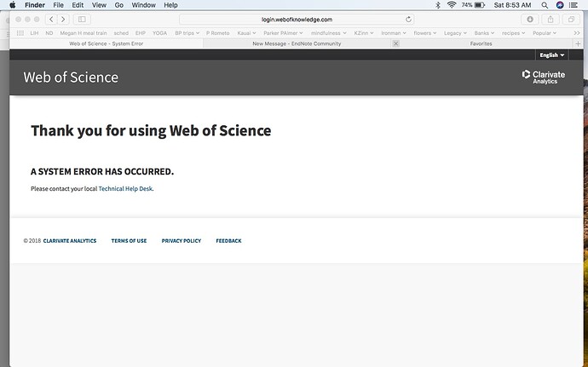This screenshot has width=588, height=367.
Task: Go back with Safari back arrow
Action: pyautogui.click(x=51, y=19)
